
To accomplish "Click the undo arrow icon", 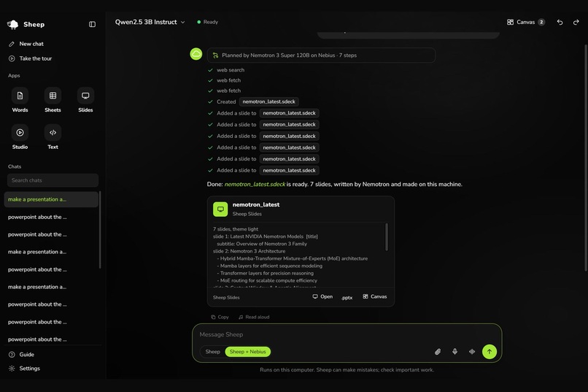I will click(560, 22).
